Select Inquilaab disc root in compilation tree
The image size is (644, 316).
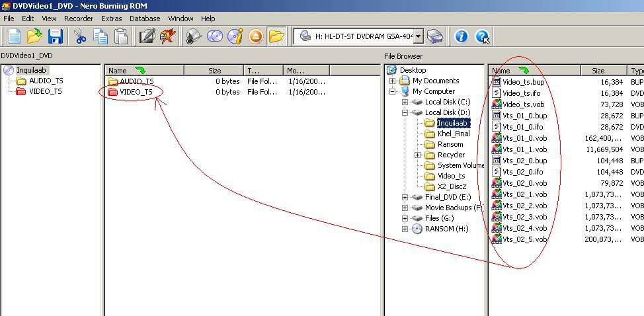click(31, 70)
